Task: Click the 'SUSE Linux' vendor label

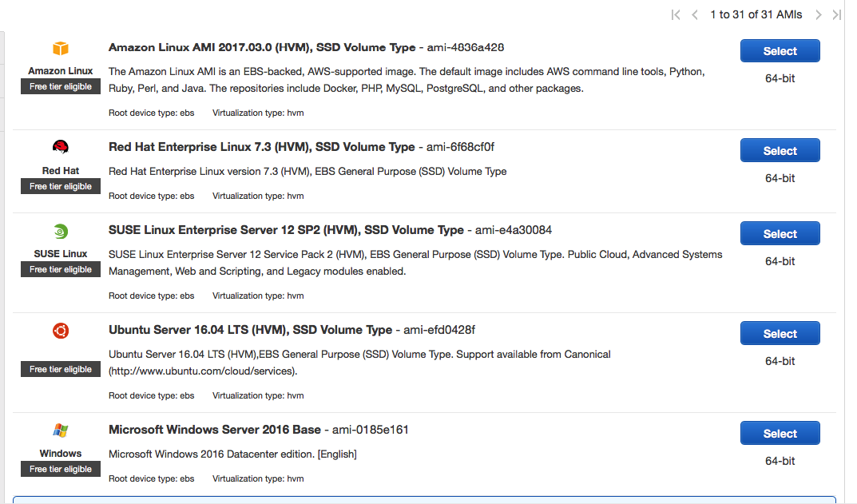Action: click(x=61, y=254)
